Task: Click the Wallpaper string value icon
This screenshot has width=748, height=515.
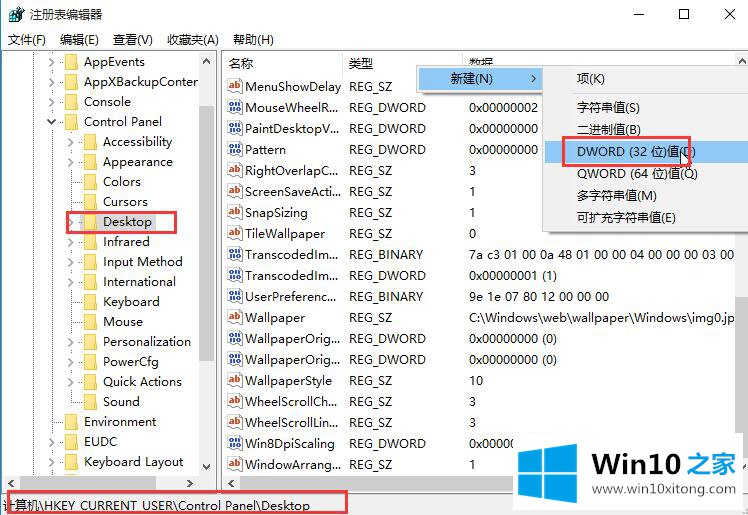Action: coord(234,317)
